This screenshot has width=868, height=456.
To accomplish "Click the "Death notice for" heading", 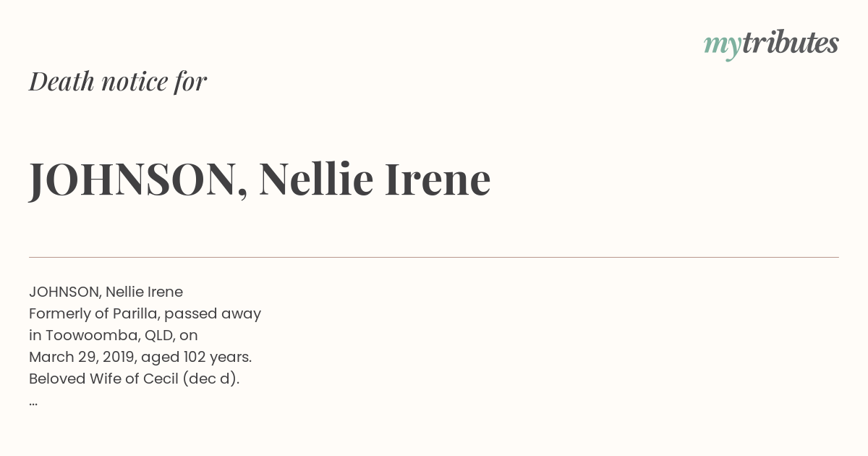I will [x=118, y=82].
